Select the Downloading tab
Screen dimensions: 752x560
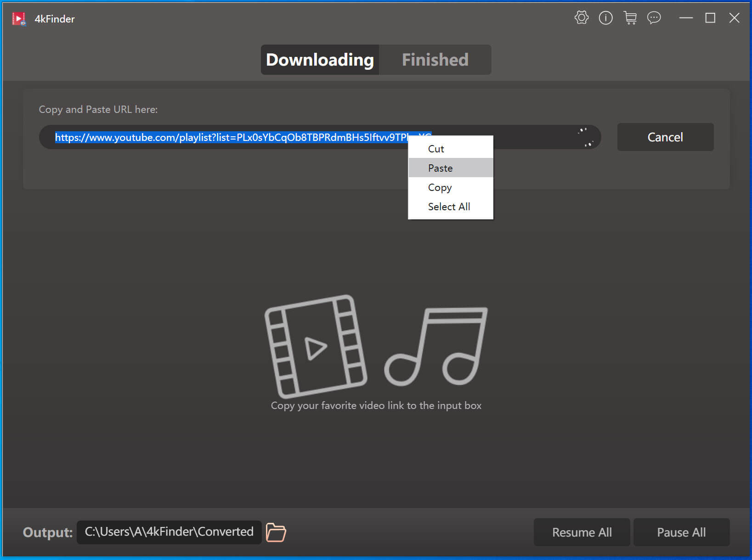pyautogui.click(x=320, y=60)
